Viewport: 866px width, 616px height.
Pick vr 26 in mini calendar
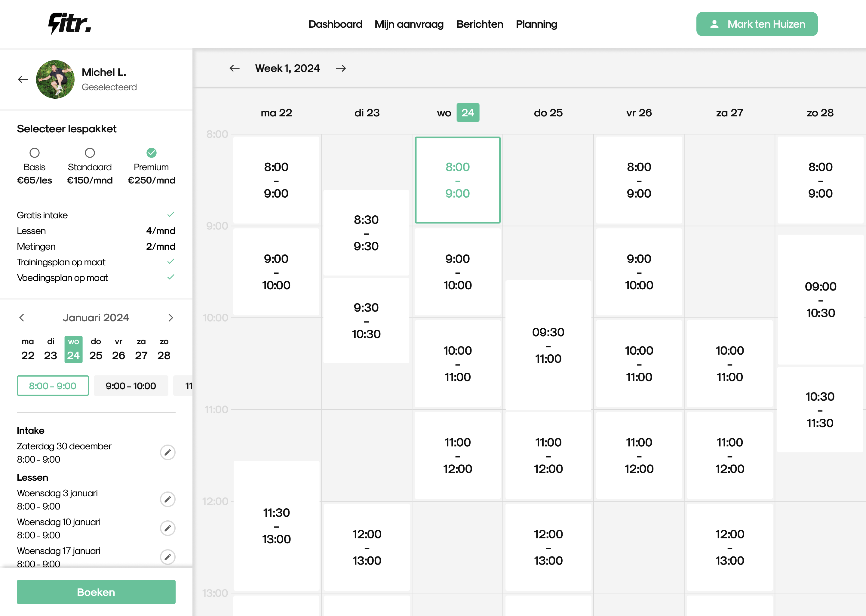(119, 349)
